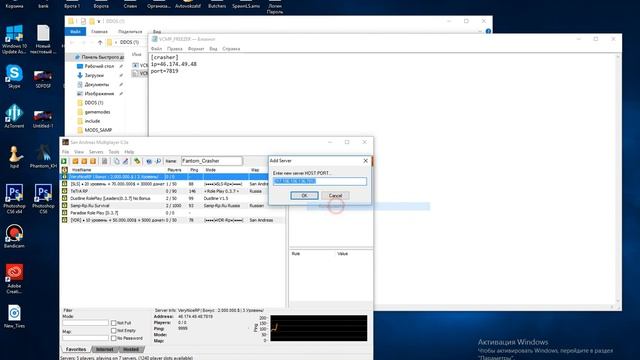Click the magnifier icon in SA-MP toolbar
The height and width of the screenshot is (360, 640).
(x=158, y=161)
